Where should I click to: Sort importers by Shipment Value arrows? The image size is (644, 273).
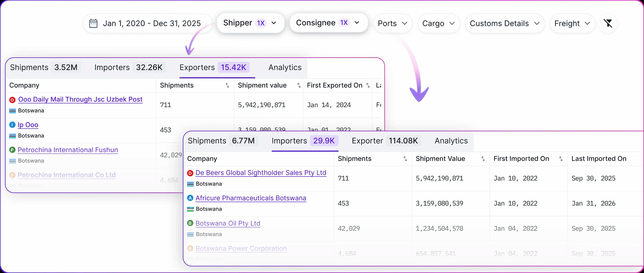point(483,159)
